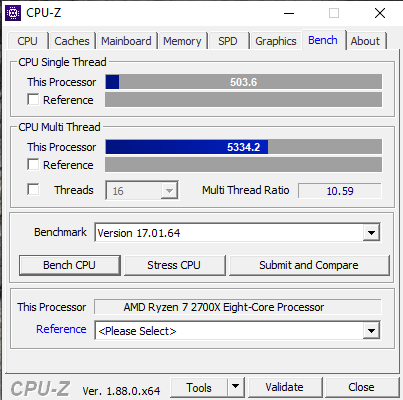403x400 pixels.
Task: Start the Bench CPU button
Action: pyautogui.click(x=69, y=265)
